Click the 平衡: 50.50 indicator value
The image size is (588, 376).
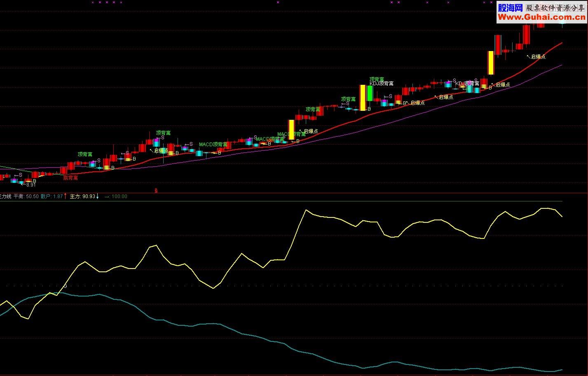tap(26, 196)
